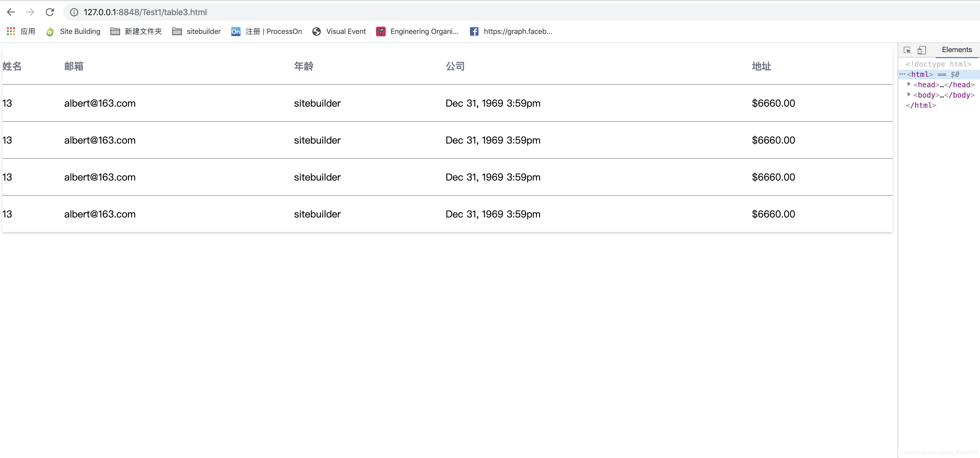980x458 pixels.
Task: Open the 新建文件夹 bookmark folder
Action: tap(136, 32)
